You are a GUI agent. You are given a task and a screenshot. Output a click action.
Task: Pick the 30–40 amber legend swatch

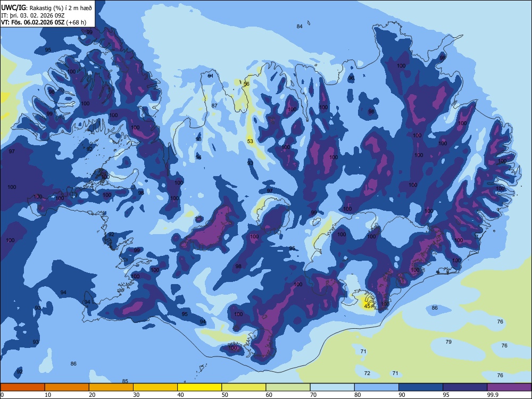click(155, 387)
